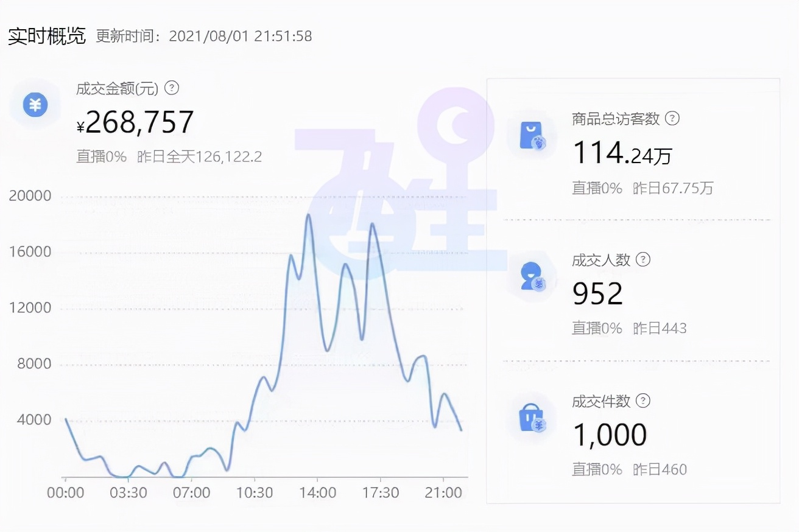Open the help tooltip next to 商品总访客数
The width and height of the screenshot is (799, 532).
coord(672,119)
